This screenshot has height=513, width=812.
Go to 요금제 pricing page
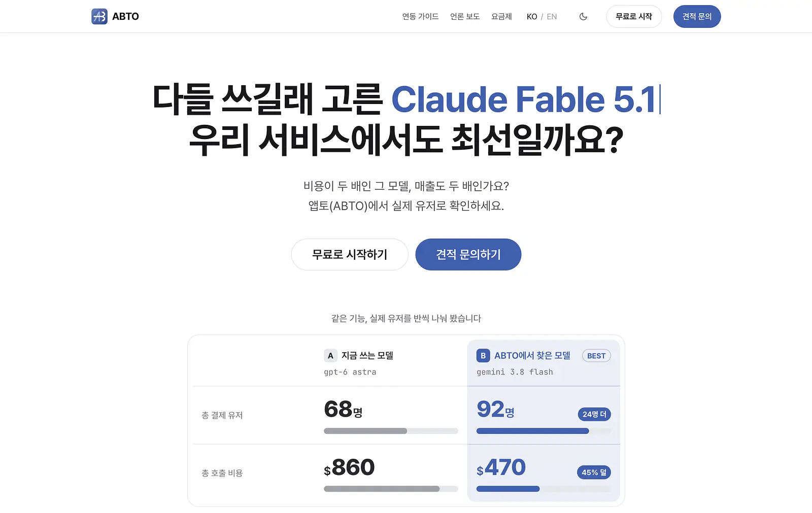[501, 17]
